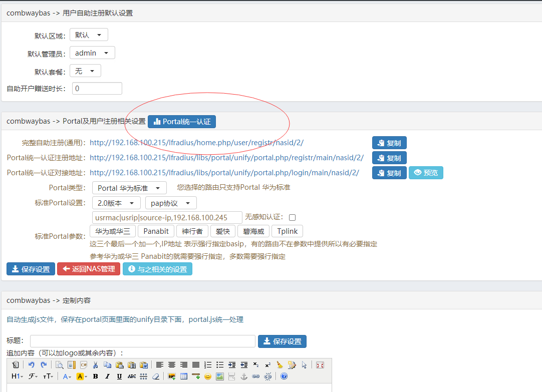Click the 自助开户赠送时长 input field

(x=97, y=89)
